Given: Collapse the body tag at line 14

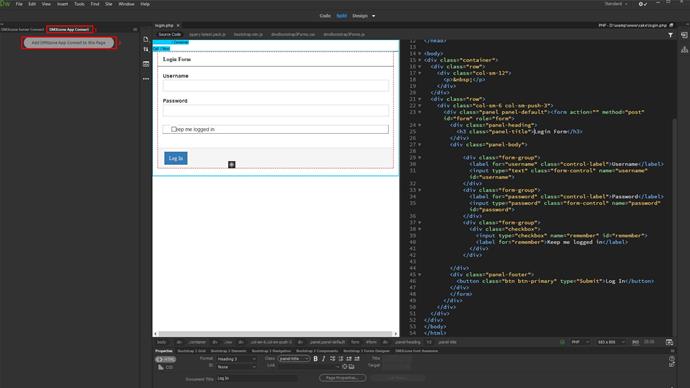Looking at the screenshot, I should click(419, 54).
